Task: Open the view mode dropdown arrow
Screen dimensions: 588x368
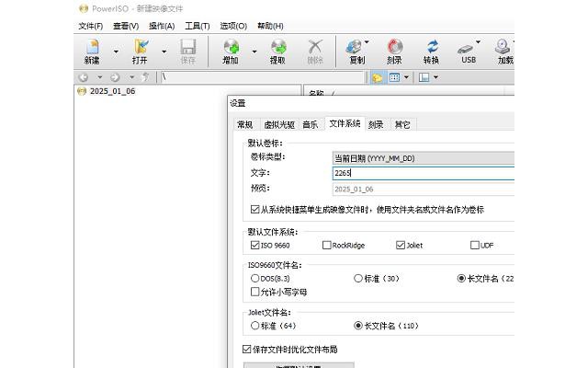Action: pyautogui.click(x=406, y=77)
